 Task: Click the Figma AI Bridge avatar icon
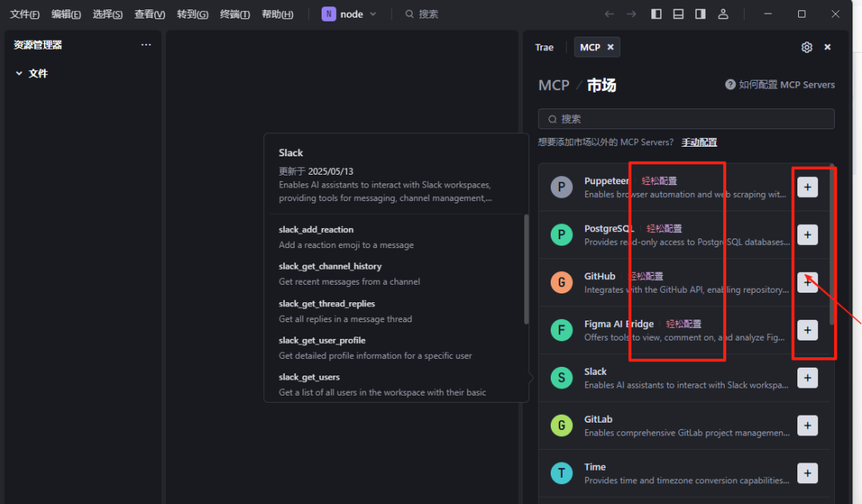pyautogui.click(x=561, y=330)
